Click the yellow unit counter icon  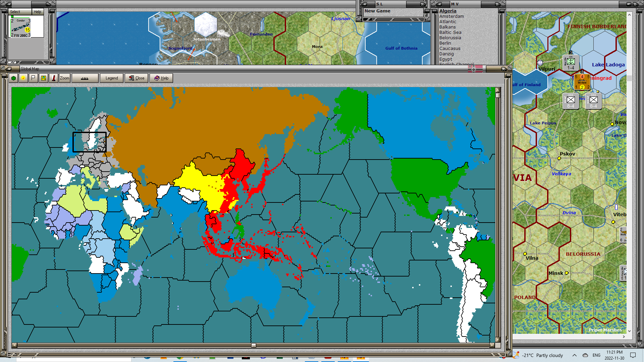[44, 78]
